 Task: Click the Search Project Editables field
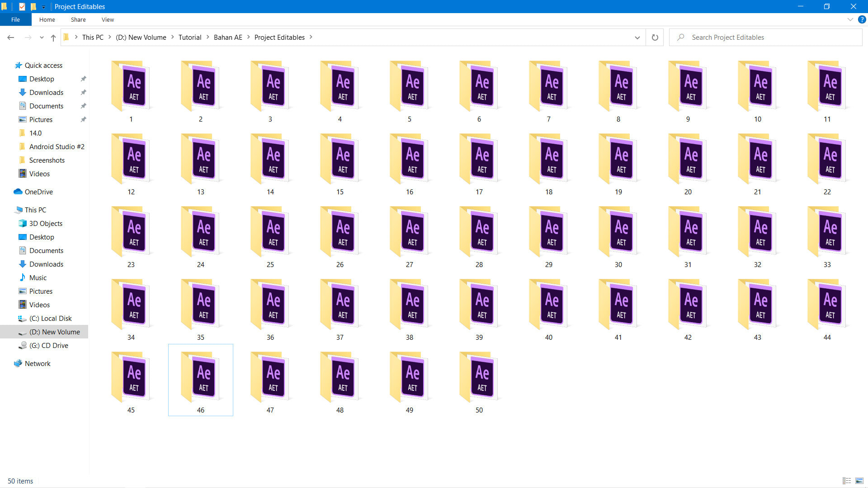[766, 38]
